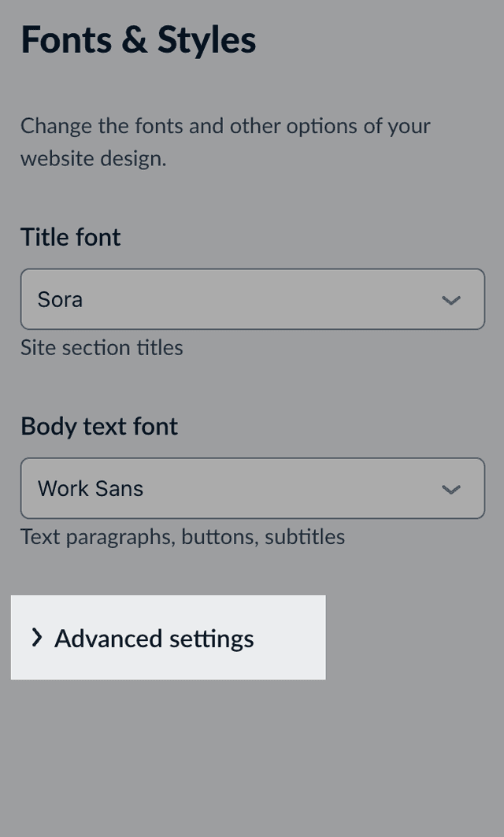
Task: Expand the Advanced settings section
Action: [168, 638]
